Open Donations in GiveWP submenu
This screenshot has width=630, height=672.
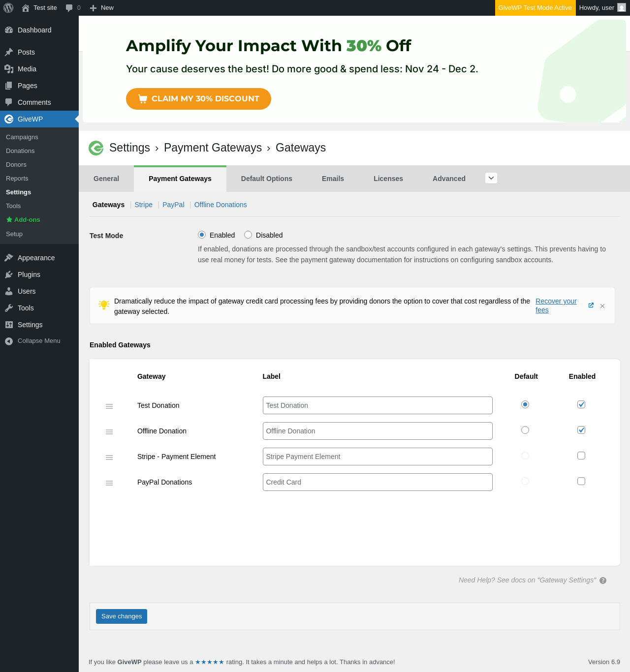(x=20, y=151)
